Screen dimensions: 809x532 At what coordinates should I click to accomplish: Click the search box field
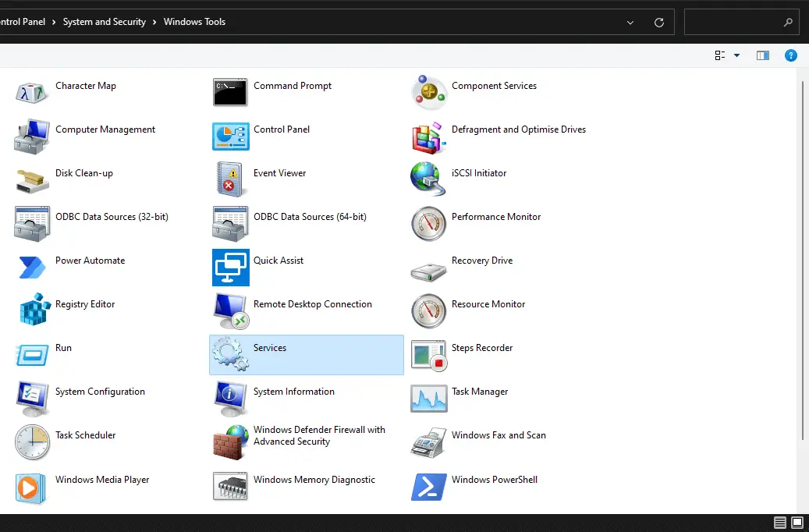(x=733, y=23)
